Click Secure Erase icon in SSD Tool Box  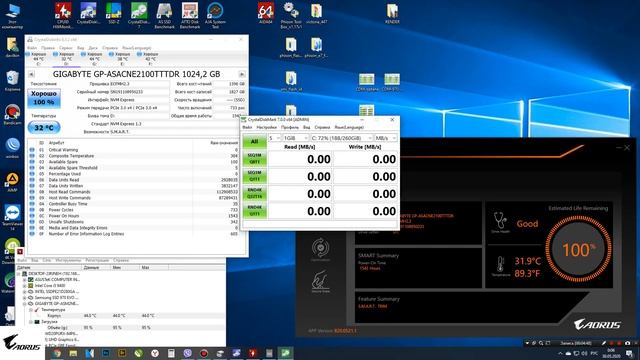(x=320, y=281)
